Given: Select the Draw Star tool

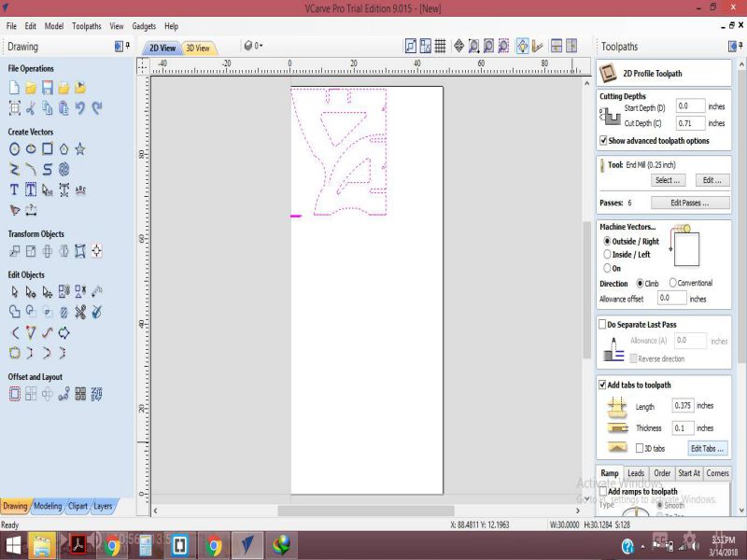Looking at the screenshot, I should coord(80,149).
